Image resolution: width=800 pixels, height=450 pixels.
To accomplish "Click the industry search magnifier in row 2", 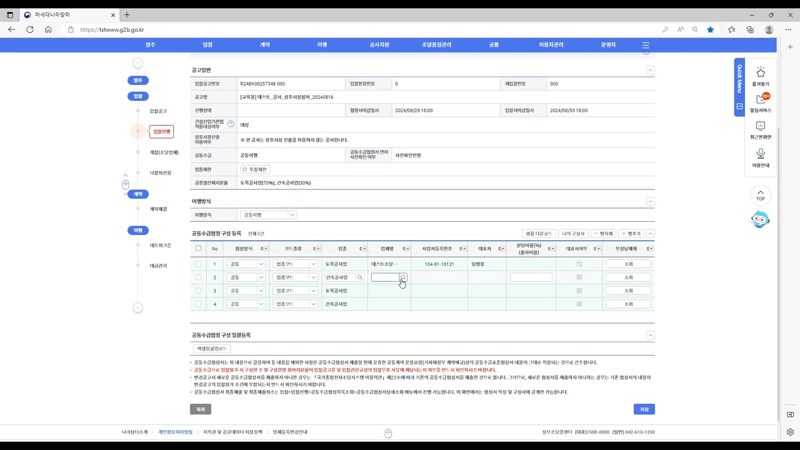I will tap(360, 277).
